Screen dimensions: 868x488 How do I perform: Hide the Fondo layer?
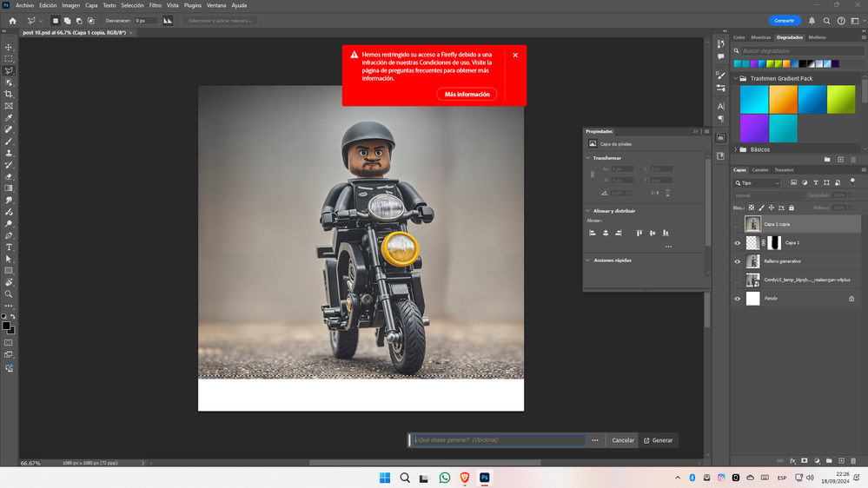pyautogui.click(x=737, y=299)
